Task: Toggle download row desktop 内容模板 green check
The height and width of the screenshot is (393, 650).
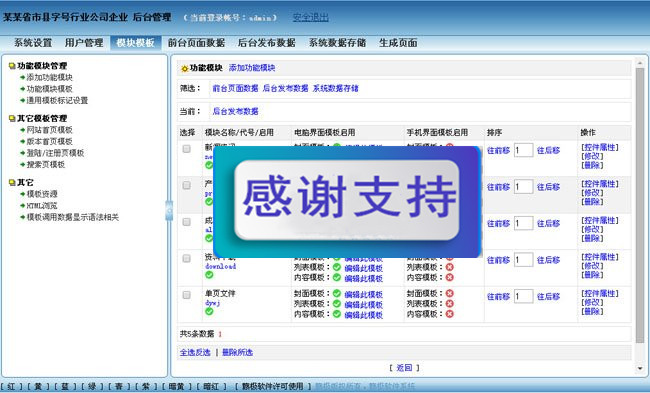Action: (337, 278)
